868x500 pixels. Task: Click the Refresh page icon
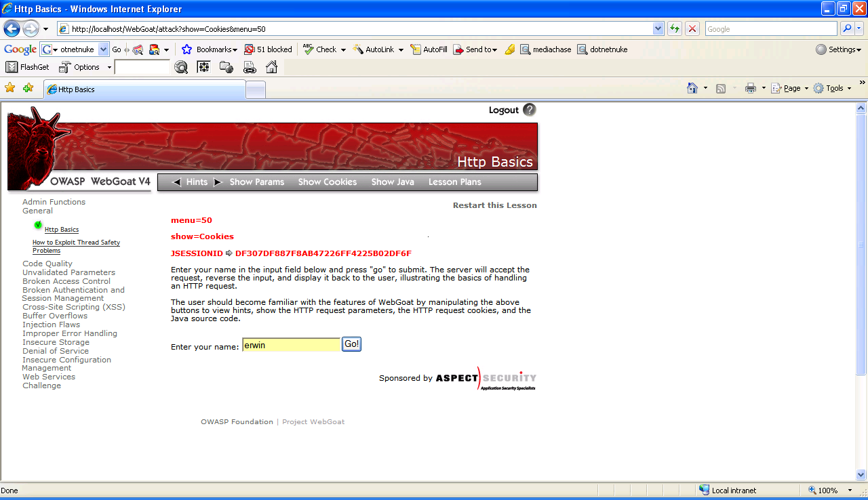pyautogui.click(x=674, y=28)
